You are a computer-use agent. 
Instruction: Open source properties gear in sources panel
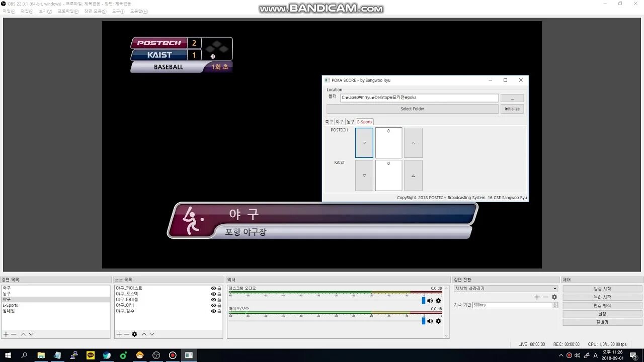[134, 334]
